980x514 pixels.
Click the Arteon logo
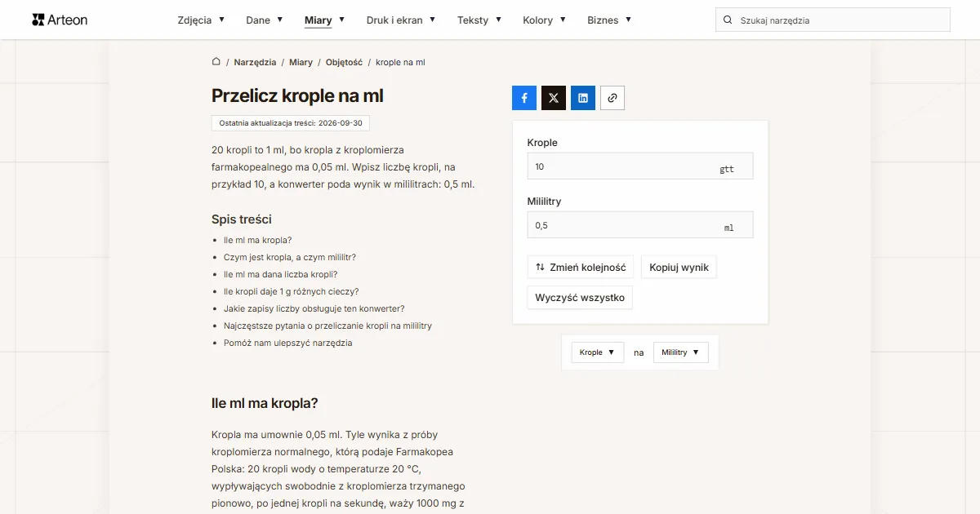point(60,20)
